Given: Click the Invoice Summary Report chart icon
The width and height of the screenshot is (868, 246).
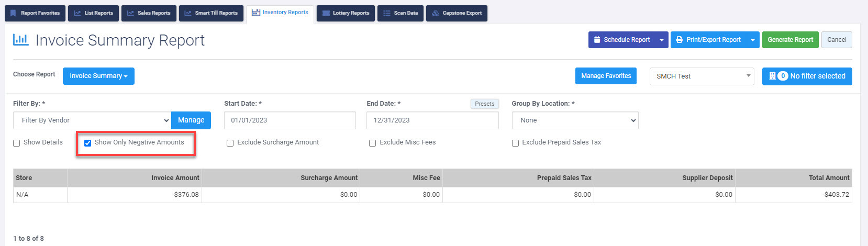Looking at the screenshot, I should click(21, 40).
